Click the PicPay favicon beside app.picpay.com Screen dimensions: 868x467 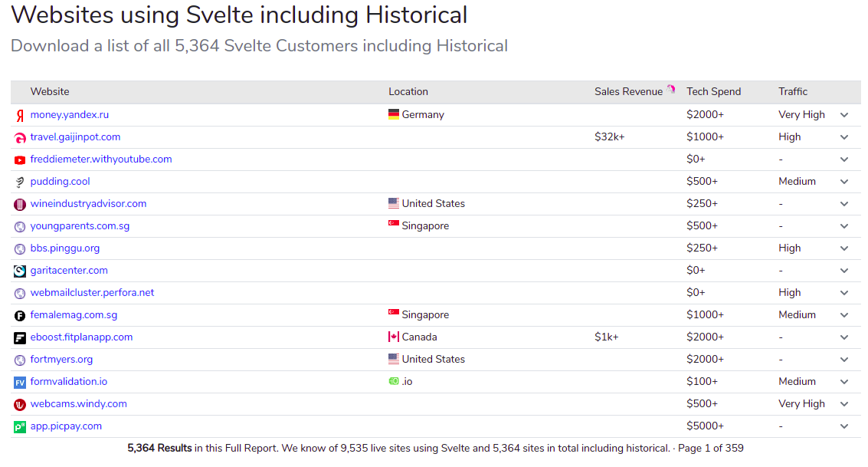coord(20,426)
